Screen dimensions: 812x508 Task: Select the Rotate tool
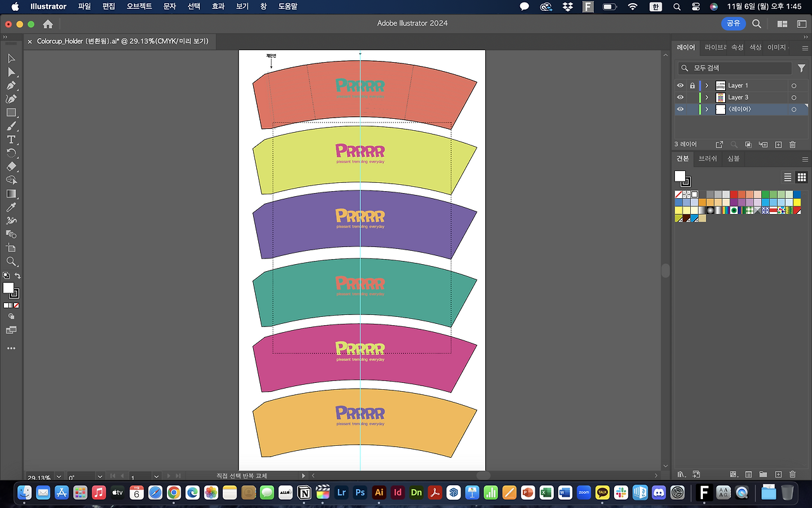point(11,153)
